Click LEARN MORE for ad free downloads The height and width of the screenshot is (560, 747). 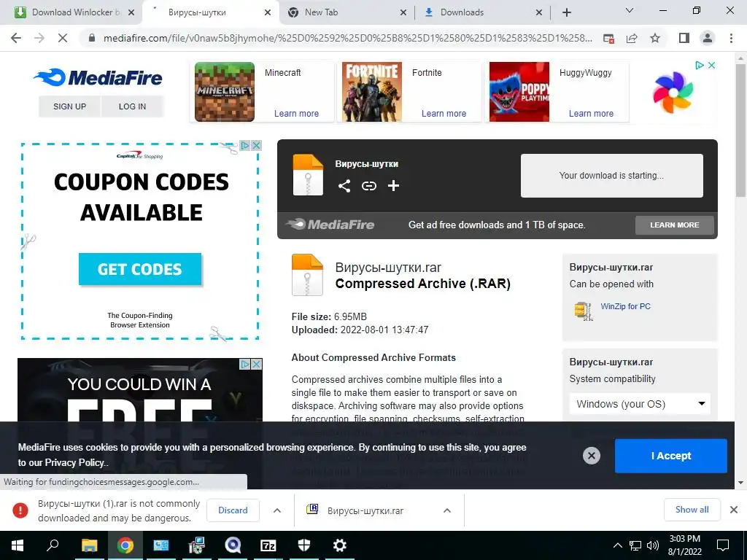[x=675, y=225]
